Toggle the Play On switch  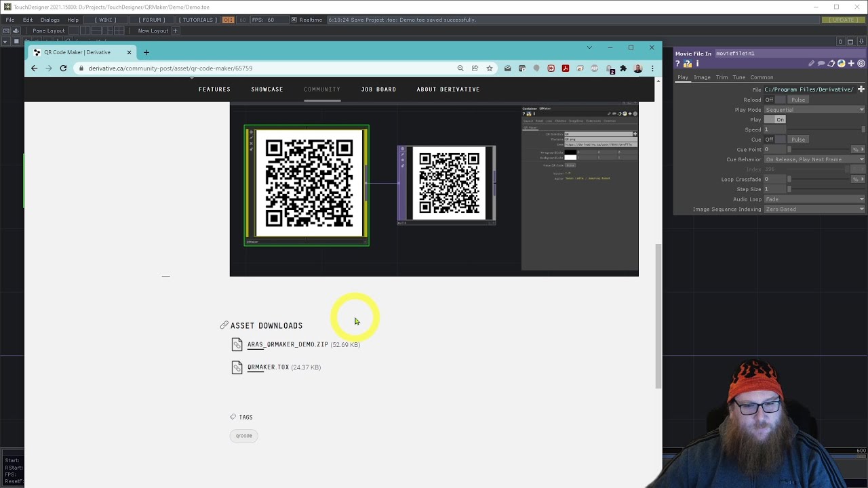tap(774, 120)
